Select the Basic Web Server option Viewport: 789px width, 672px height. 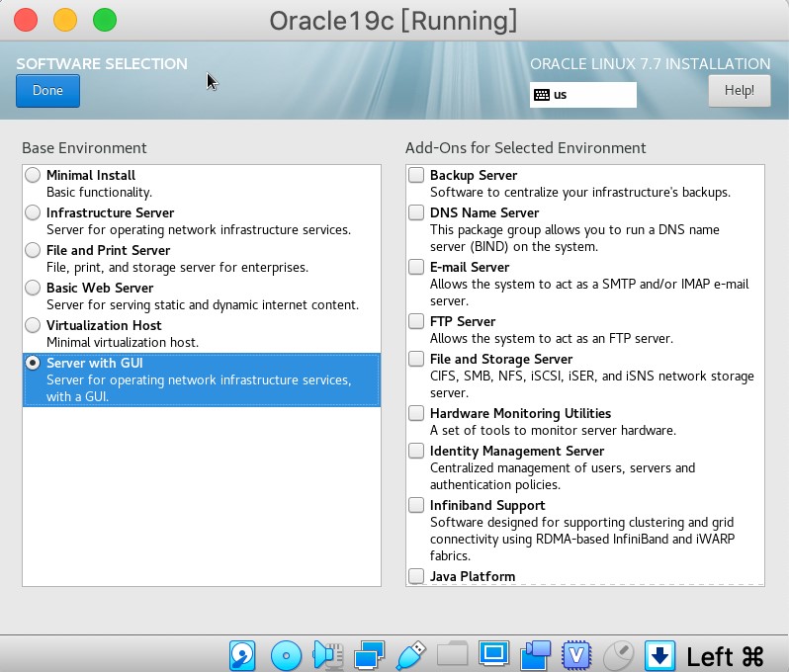click(33, 288)
